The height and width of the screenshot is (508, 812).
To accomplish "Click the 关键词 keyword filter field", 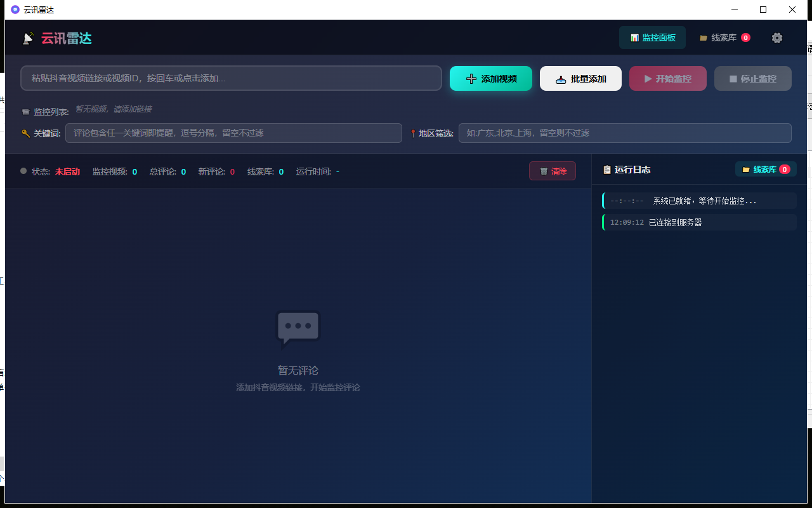I will point(233,133).
